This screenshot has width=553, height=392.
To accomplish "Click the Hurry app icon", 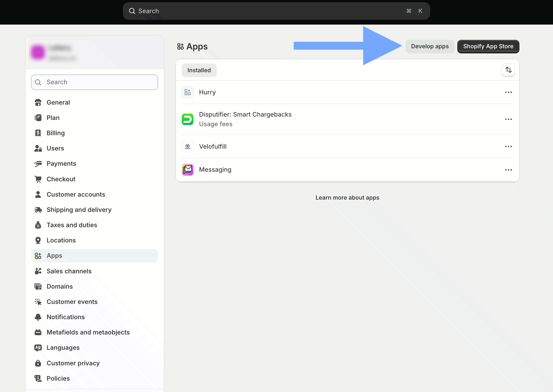I will point(187,92).
